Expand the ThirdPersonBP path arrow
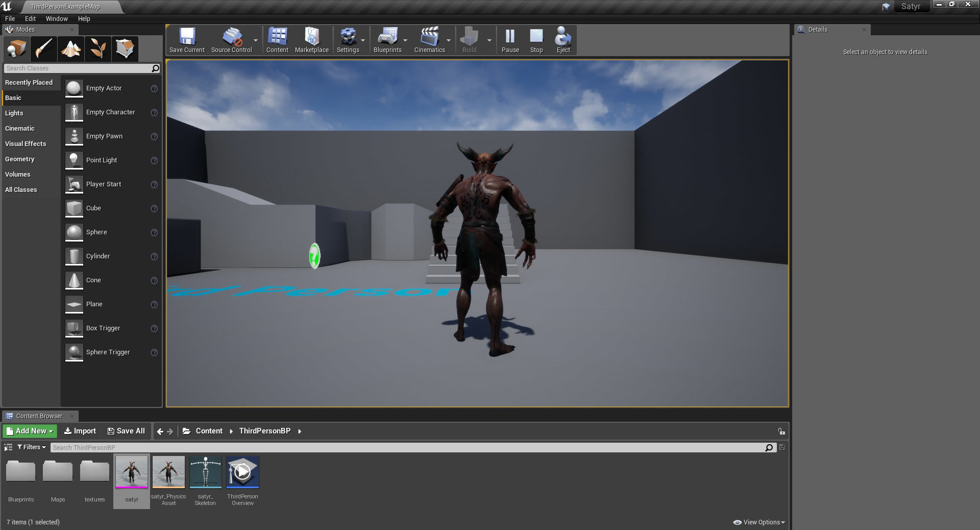The height and width of the screenshot is (530, 980). tap(300, 431)
